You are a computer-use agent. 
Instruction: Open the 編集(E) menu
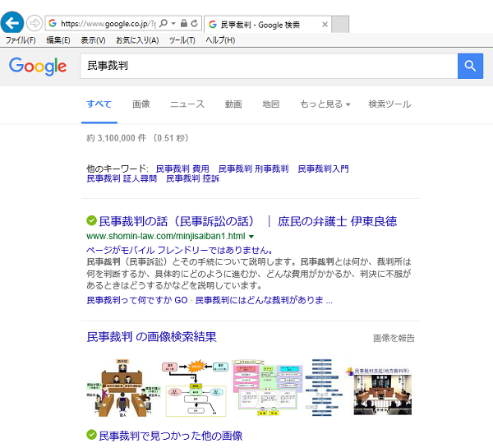58,40
